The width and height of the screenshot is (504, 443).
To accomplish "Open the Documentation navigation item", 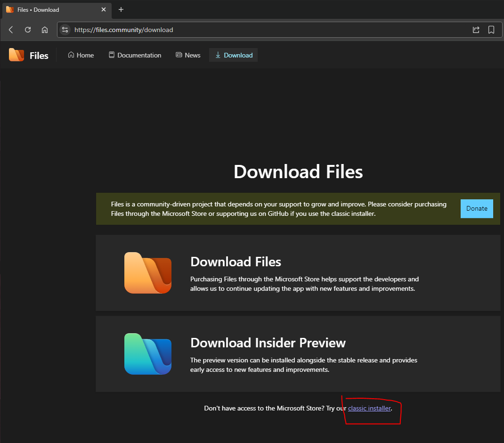I will click(135, 55).
